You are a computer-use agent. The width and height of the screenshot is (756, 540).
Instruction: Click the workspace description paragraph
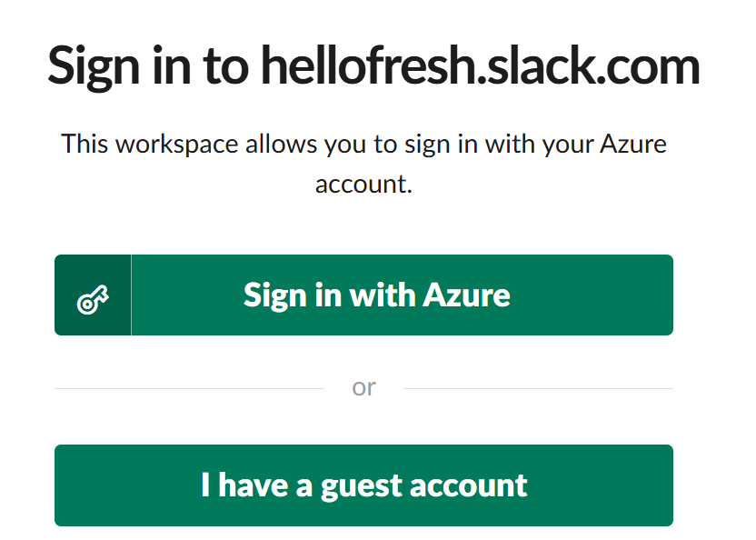point(363,163)
